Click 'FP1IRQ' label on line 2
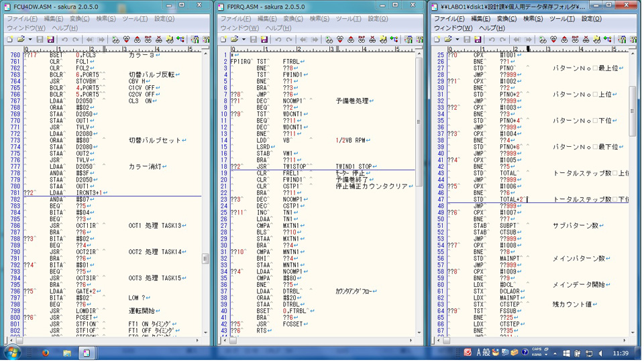Screen dimensions: 644x362 [x=241, y=62]
